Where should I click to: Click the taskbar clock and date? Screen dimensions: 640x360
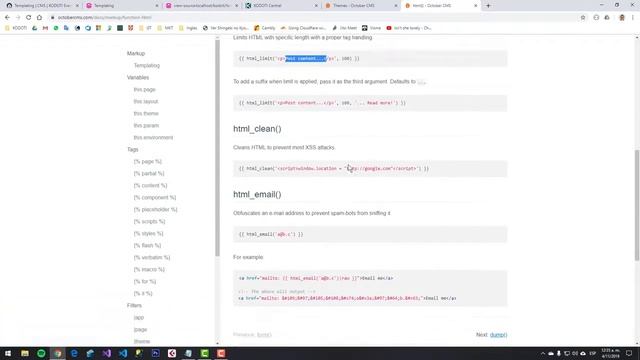(610, 353)
